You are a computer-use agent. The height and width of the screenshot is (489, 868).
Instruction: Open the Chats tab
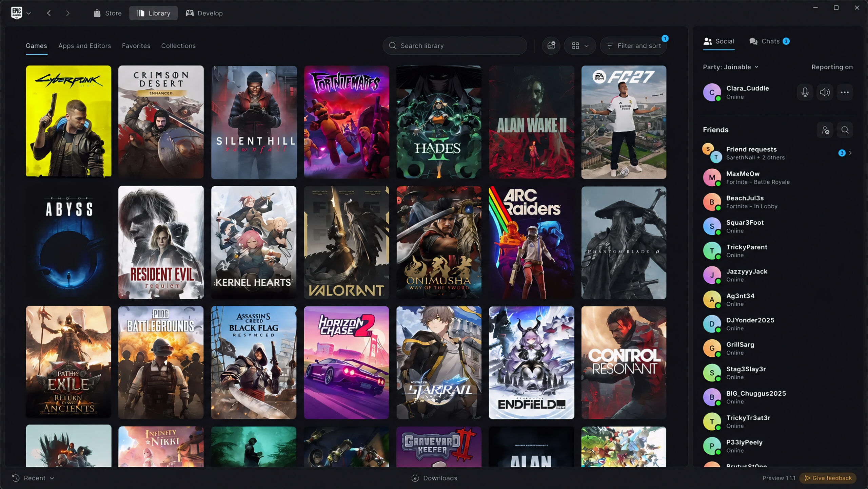(x=769, y=41)
